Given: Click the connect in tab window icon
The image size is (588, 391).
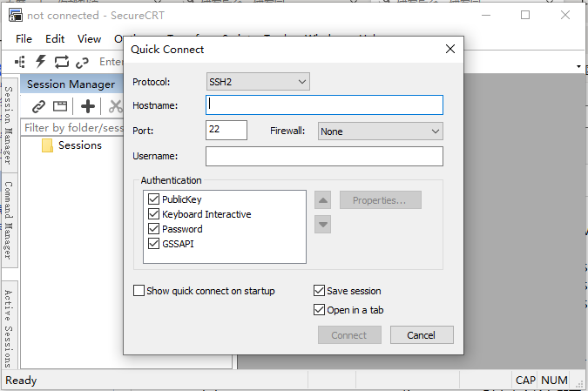Looking at the screenshot, I should [x=60, y=106].
